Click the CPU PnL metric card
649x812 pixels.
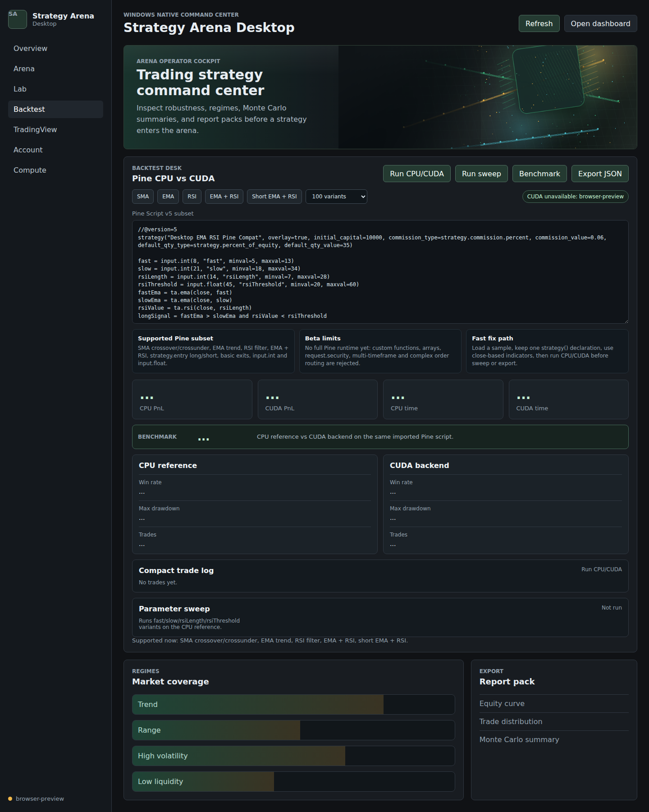point(192,399)
